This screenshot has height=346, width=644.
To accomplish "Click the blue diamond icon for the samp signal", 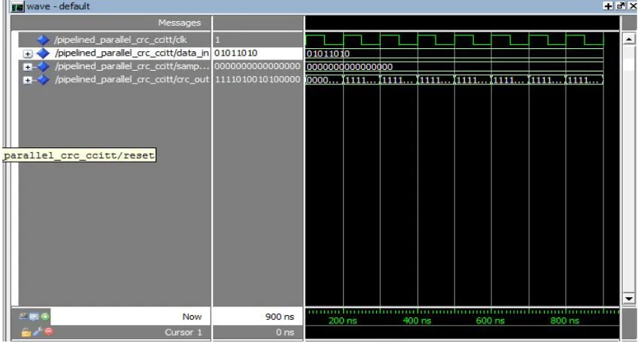I will (x=43, y=66).
